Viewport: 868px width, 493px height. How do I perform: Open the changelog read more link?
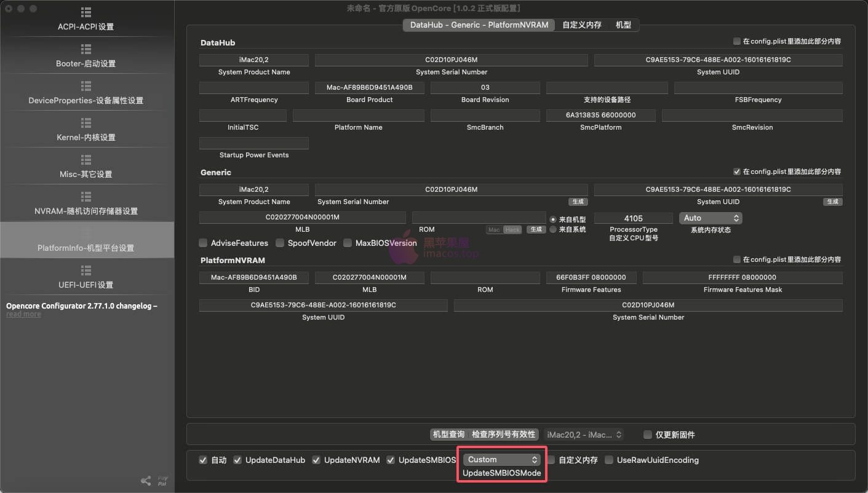tap(23, 314)
